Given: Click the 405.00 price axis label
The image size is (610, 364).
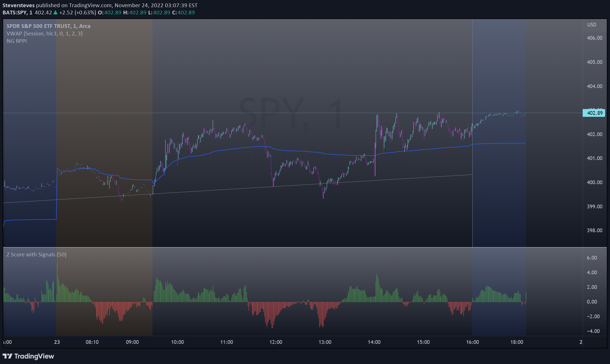Looking at the screenshot, I should tap(594, 62).
